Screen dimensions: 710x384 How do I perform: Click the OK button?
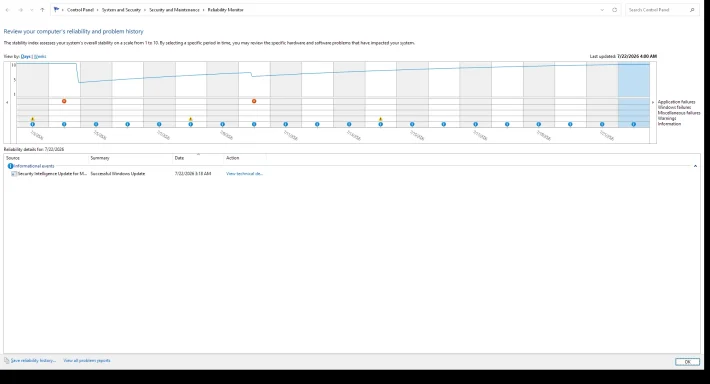[687, 362]
